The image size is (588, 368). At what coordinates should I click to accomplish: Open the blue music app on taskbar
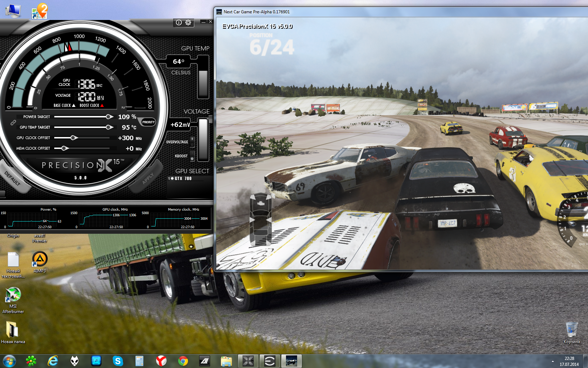click(96, 361)
